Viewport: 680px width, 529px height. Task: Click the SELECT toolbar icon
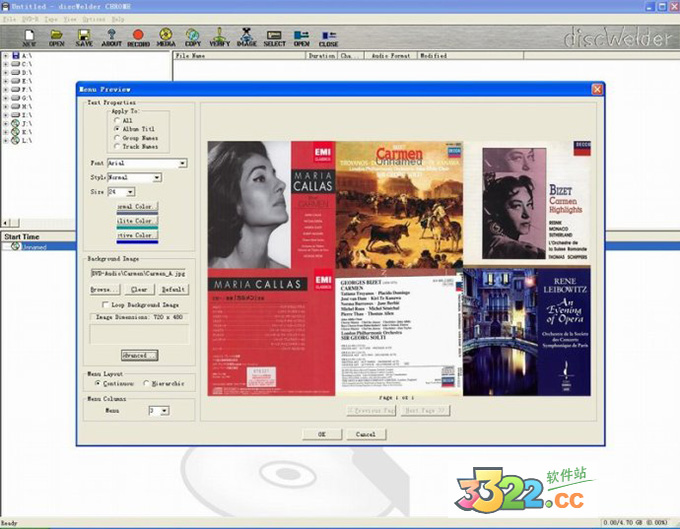(x=274, y=39)
